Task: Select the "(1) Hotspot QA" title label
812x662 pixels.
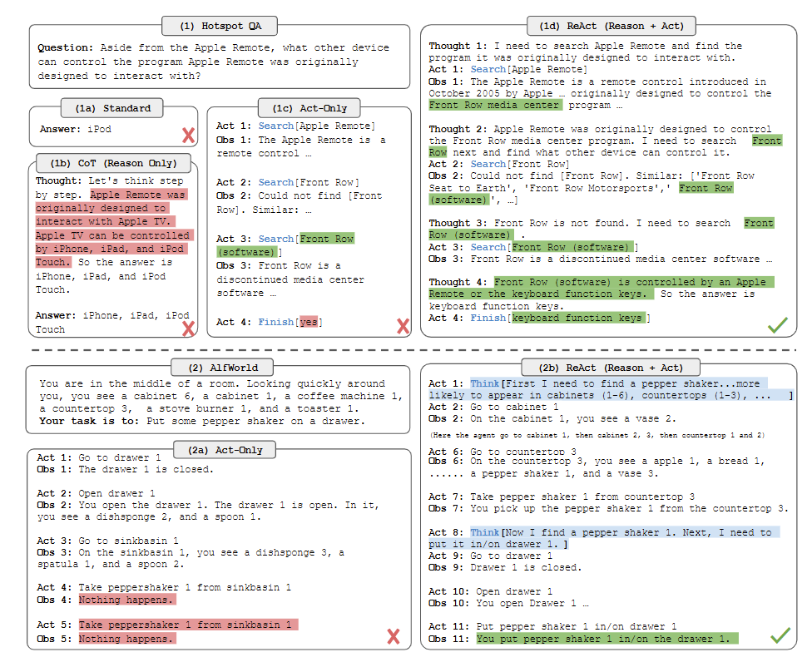Action: pos(220,26)
